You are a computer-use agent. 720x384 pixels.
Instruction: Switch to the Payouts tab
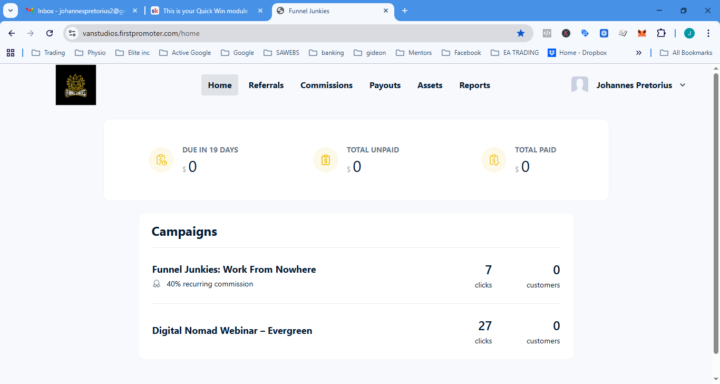coord(385,85)
